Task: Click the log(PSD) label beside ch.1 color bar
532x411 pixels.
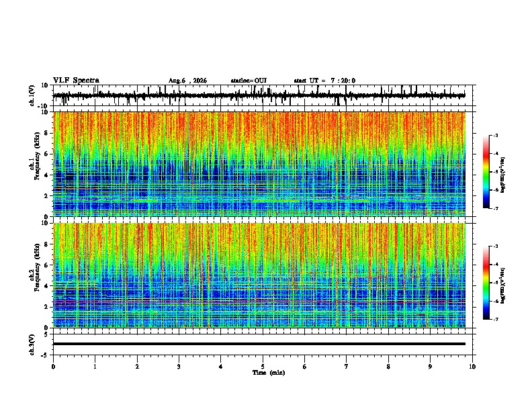Action: pos(502,175)
